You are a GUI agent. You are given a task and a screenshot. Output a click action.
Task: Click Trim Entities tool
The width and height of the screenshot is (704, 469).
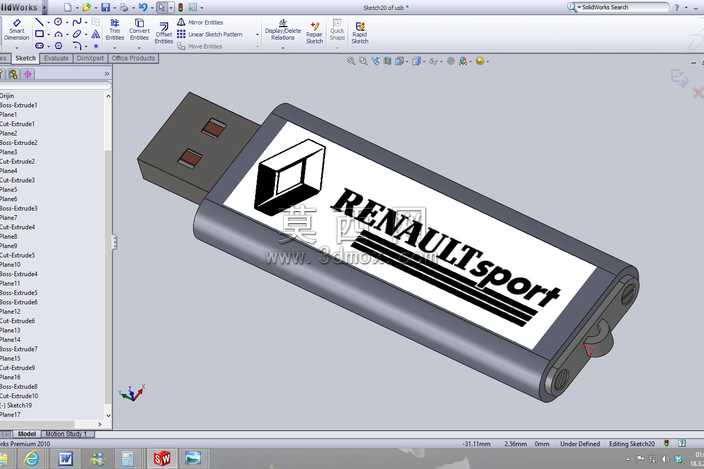(115, 30)
